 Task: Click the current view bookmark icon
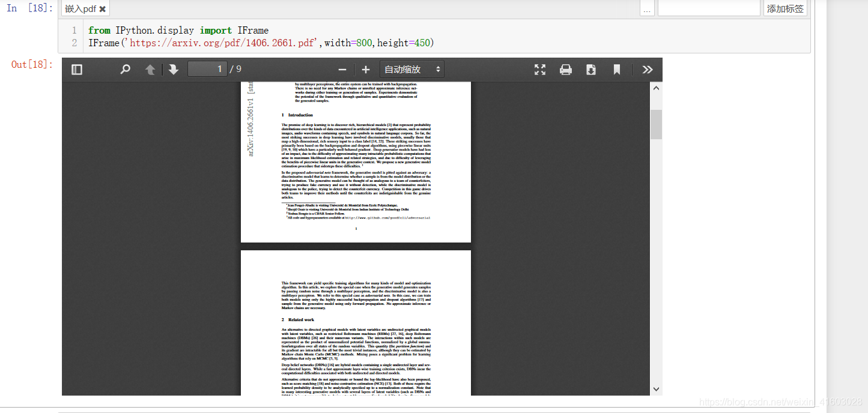[616, 70]
